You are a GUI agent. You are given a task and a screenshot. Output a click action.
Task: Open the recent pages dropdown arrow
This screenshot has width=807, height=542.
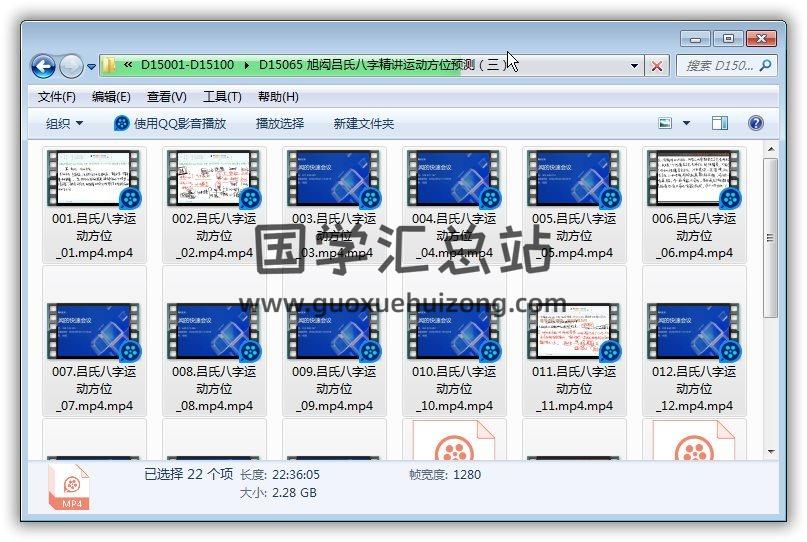[92, 67]
